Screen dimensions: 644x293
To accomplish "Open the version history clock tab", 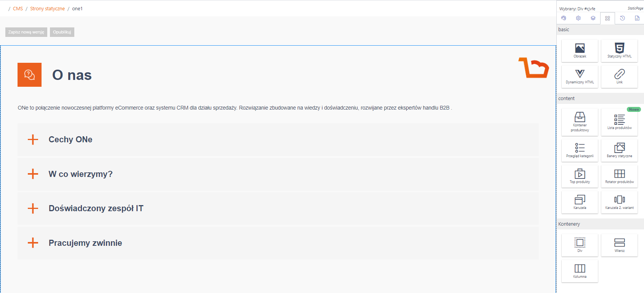I will [622, 18].
